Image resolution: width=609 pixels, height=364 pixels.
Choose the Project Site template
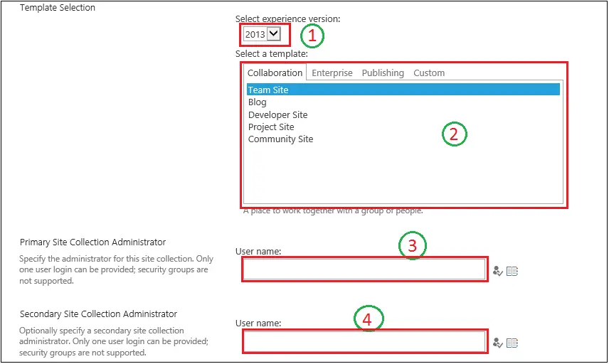271,127
